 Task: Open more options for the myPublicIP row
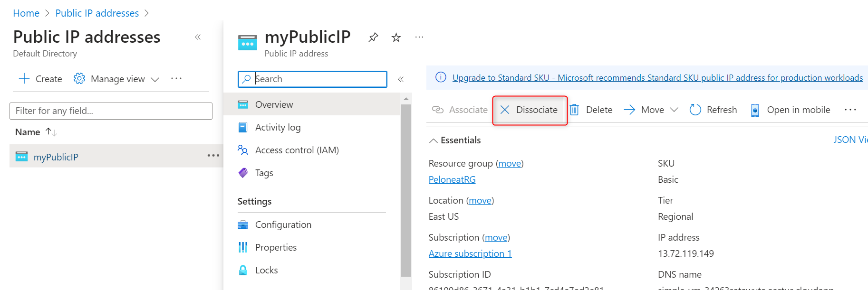(213, 156)
